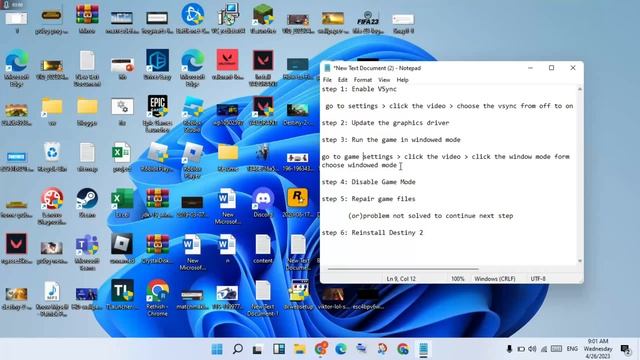Open the volume tray icon

click(532, 349)
